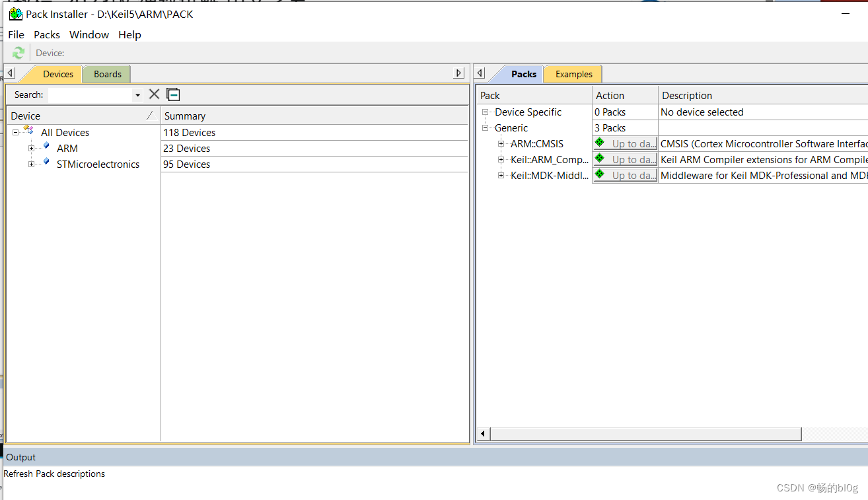Click the horizontal scrollbar in Packs panel

point(645,434)
